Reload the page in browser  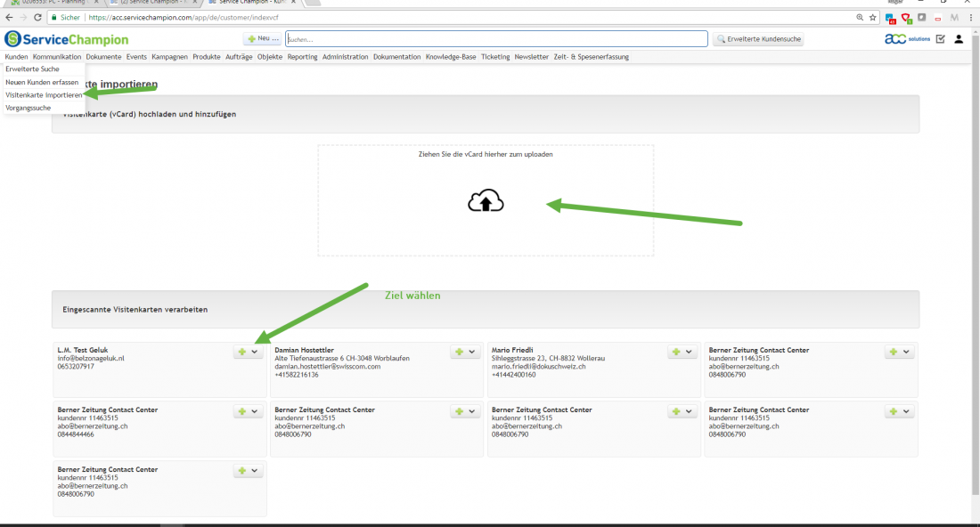click(37, 18)
